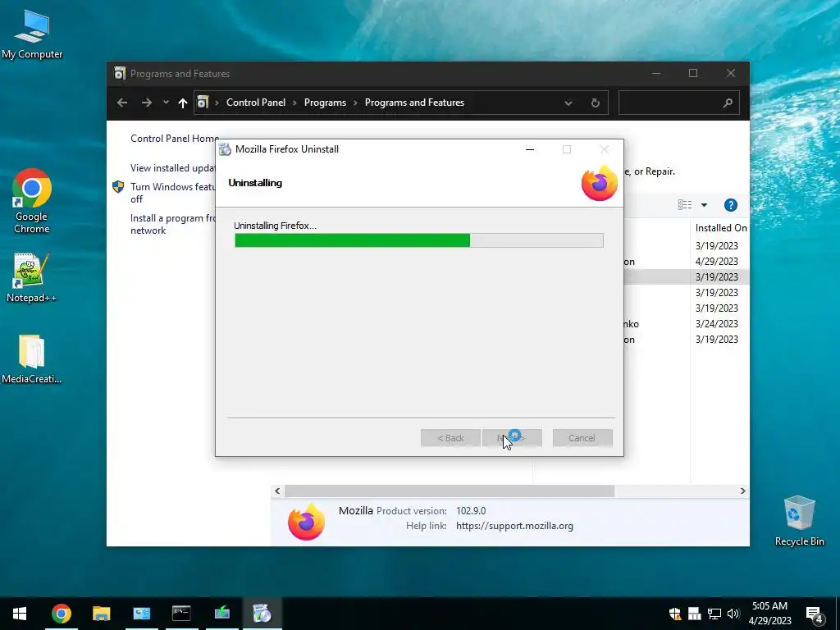
Task: Click the Installed On column header
Action: pos(720,228)
